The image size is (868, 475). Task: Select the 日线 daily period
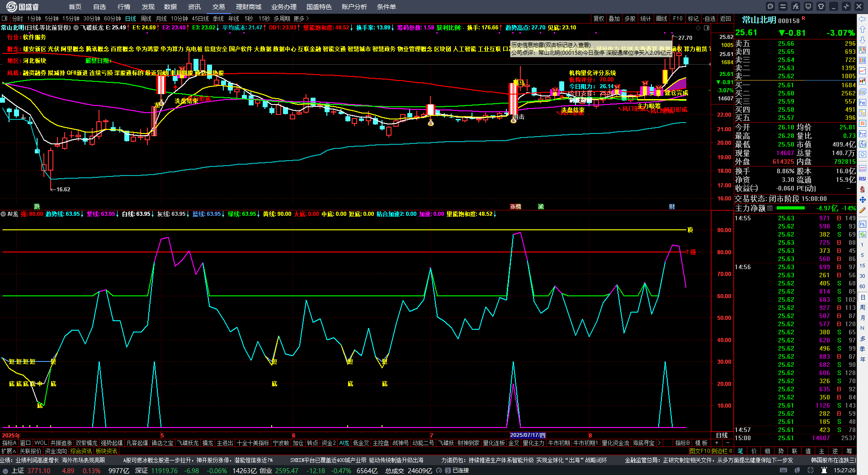[131, 19]
